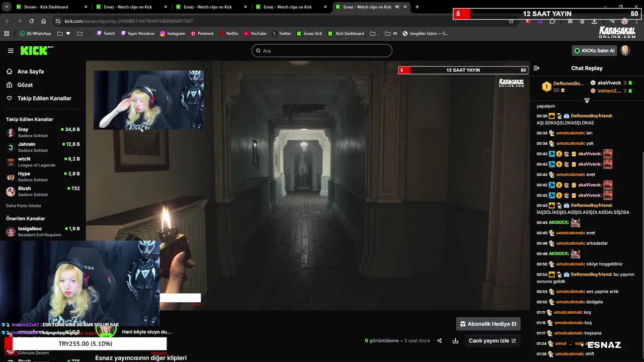Open Gözat in sidebar
The height and width of the screenshot is (362, 644).
pyautogui.click(x=25, y=85)
